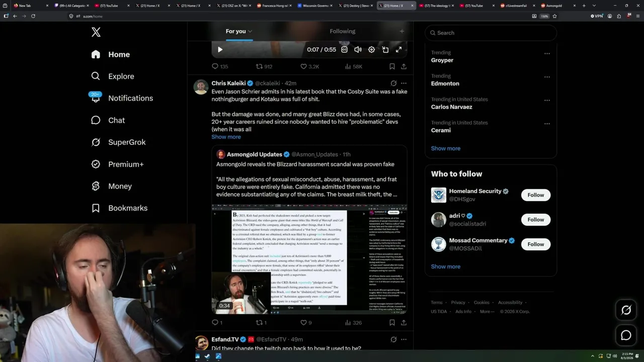Open more options for trending Edmonton
The image size is (644, 362).
click(x=547, y=77)
